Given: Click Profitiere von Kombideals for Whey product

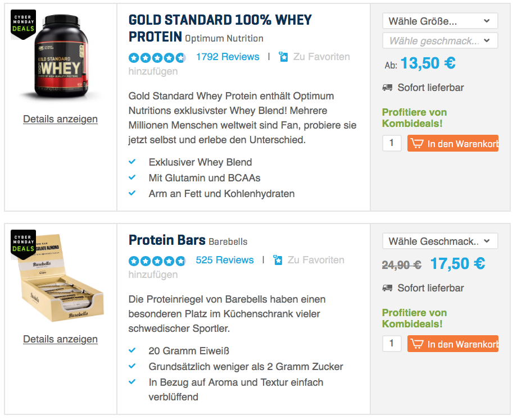Looking at the screenshot, I should (x=414, y=118).
